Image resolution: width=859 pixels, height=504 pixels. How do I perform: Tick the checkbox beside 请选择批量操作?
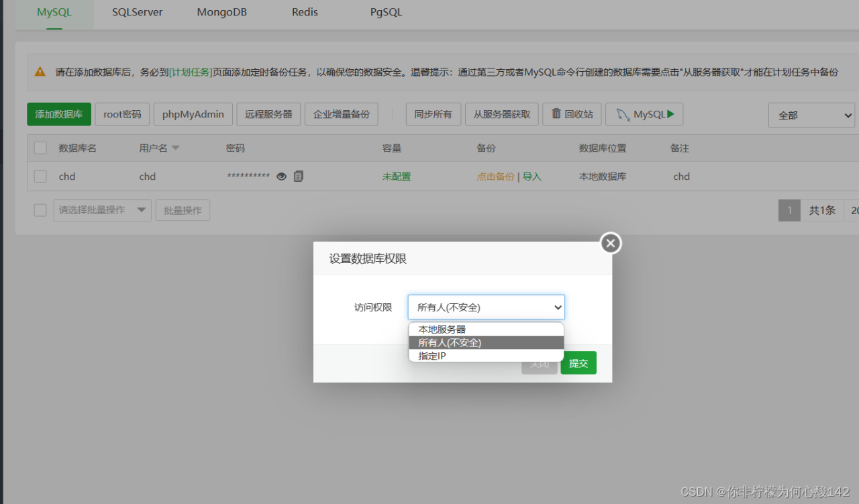click(40, 209)
